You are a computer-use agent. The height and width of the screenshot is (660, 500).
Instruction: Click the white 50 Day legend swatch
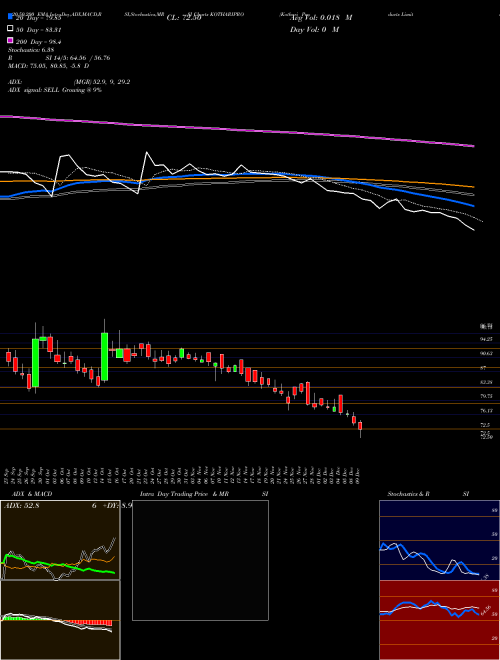[10, 29]
